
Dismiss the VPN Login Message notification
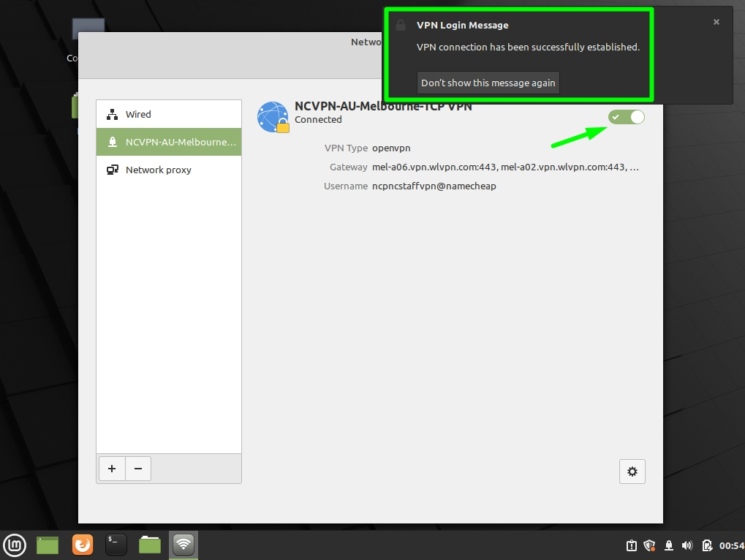coord(716,21)
